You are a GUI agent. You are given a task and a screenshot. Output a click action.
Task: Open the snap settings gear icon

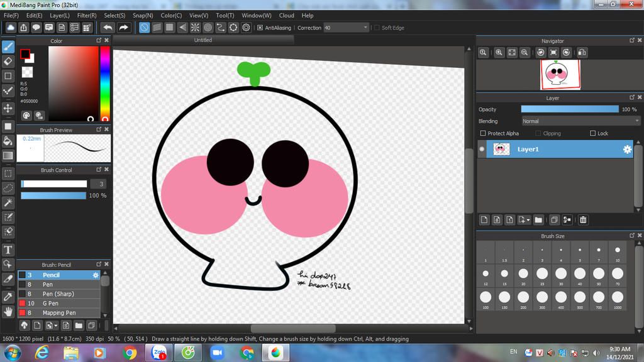tap(246, 28)
